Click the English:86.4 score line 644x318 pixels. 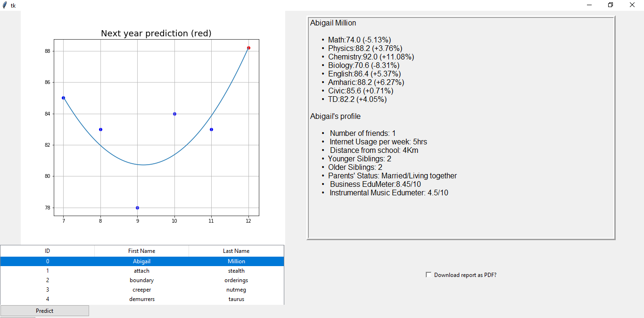tap(364, 74)
